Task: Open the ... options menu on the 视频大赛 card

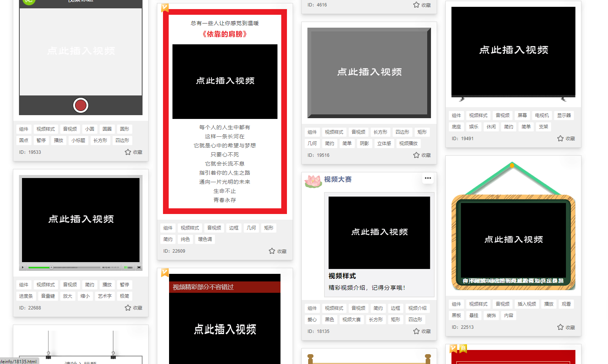Action: pyautogui.click(x=428, y=178)
